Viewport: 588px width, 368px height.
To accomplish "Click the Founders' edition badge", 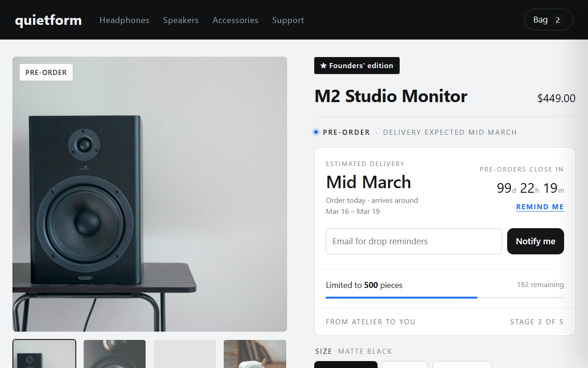I will (357, 65).
